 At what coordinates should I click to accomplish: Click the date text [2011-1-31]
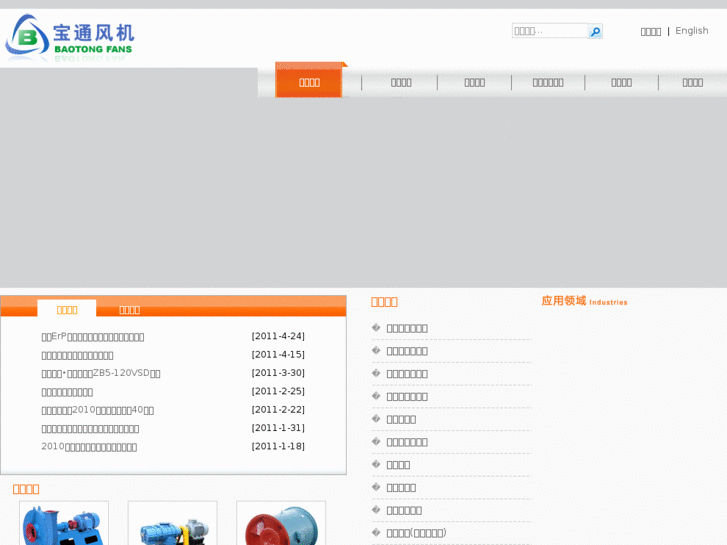[x=278, y=428]
